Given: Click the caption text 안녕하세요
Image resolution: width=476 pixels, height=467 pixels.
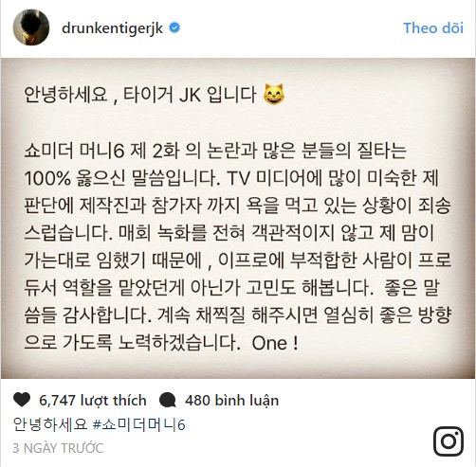Looking at the screenshot, I should click(x=50, y=424).
